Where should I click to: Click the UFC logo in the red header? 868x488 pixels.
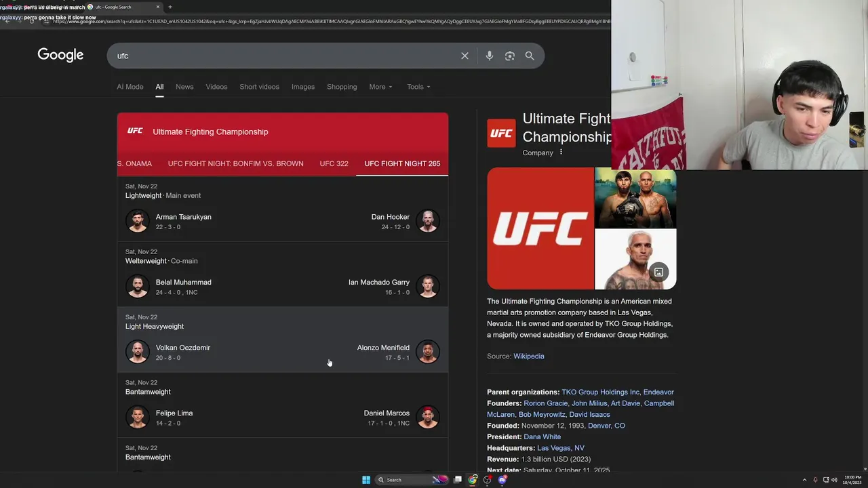point(136,131)
